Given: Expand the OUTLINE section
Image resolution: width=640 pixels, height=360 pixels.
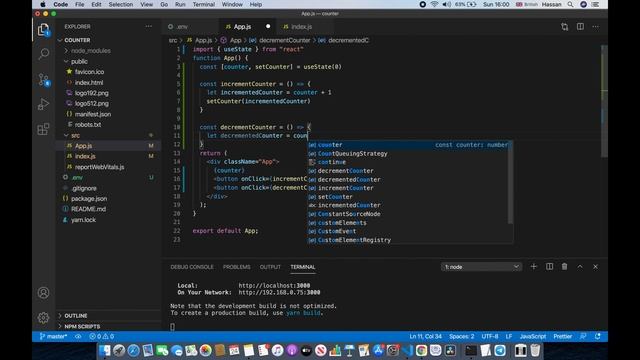Looking at the screenshot, I should [x=76, y=316].
